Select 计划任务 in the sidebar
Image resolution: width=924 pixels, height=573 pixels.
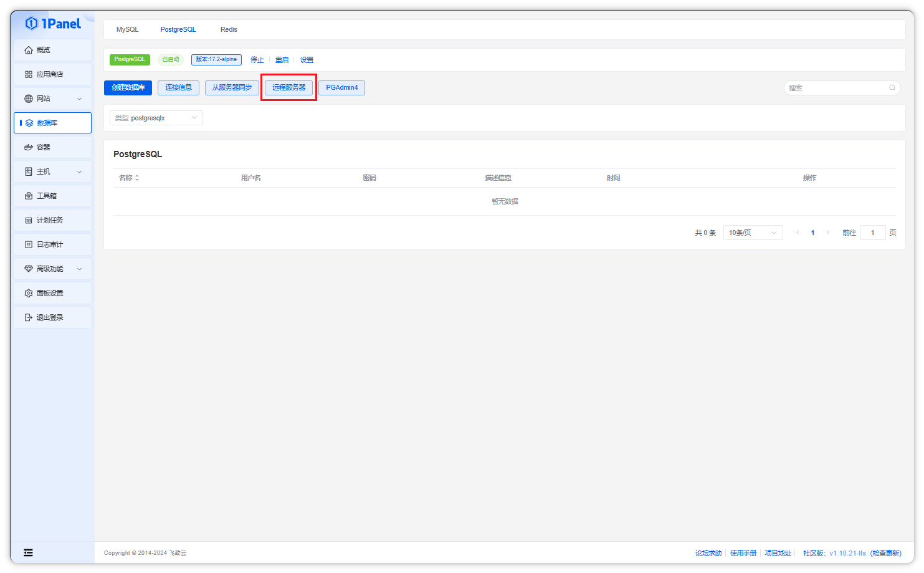(x=53, y=220)
